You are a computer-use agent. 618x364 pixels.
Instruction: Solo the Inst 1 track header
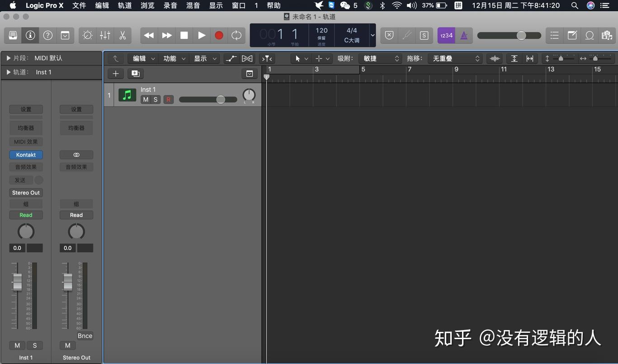[156, 99]
